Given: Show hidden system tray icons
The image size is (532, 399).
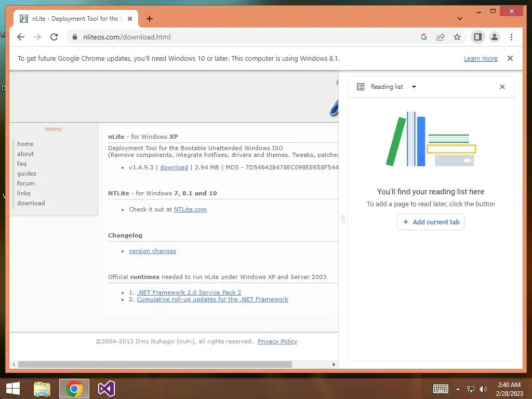Looking at the screenshot, I should pos(458,389).
